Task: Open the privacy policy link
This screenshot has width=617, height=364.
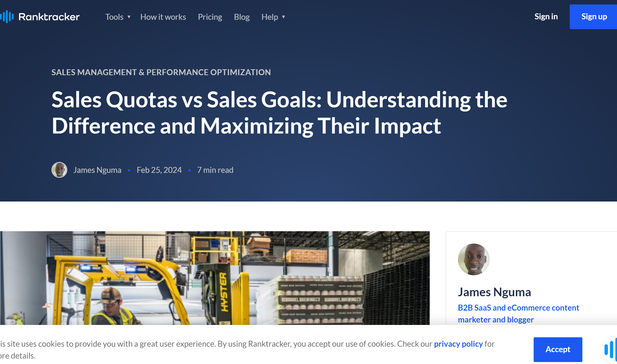Action: click(458, 344)
